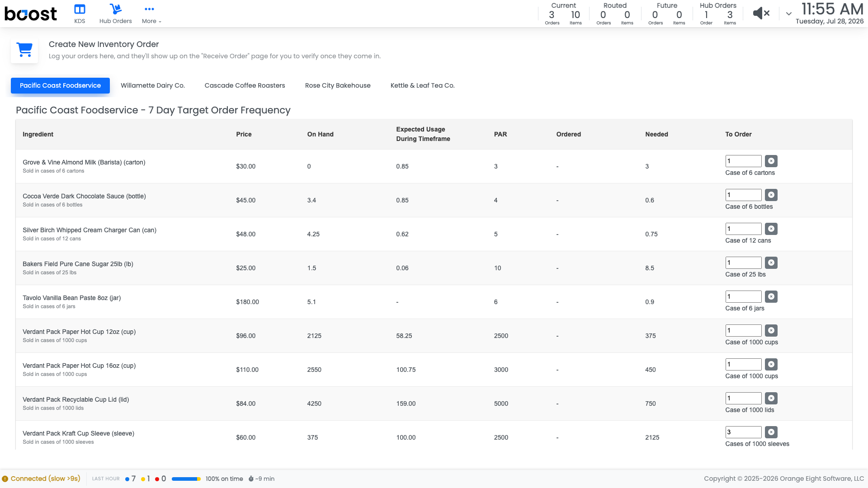Edit Recyclable Cup Lid To Order field
This screenshot has width=868, height=488.
click(x=743, y=398)
